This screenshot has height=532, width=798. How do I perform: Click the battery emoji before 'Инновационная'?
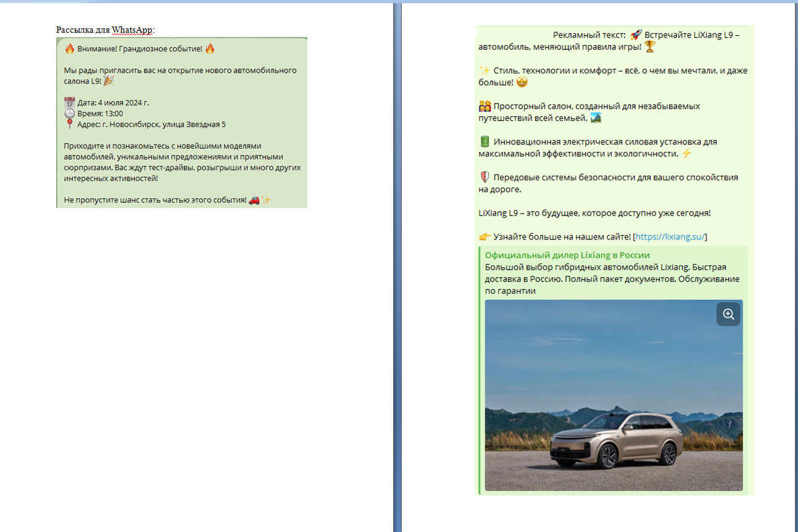(484, 141)
